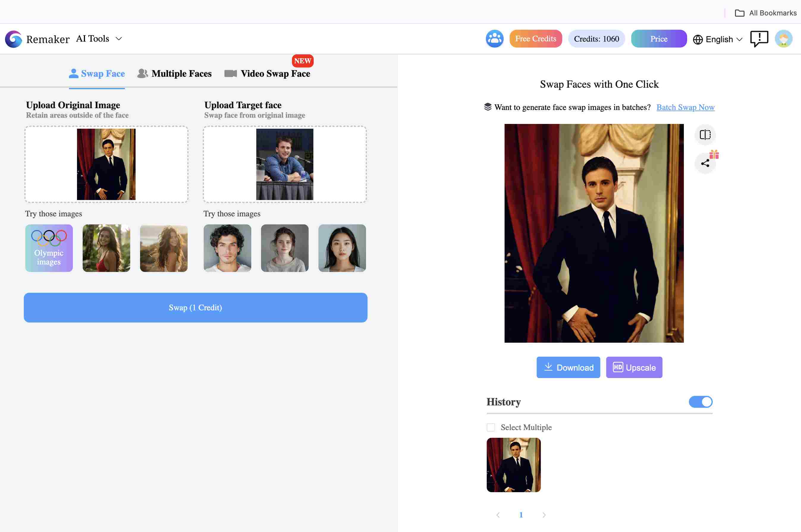Toggle the History on/off switch
This screenshot has width=801, height=532.
point(701,401)
